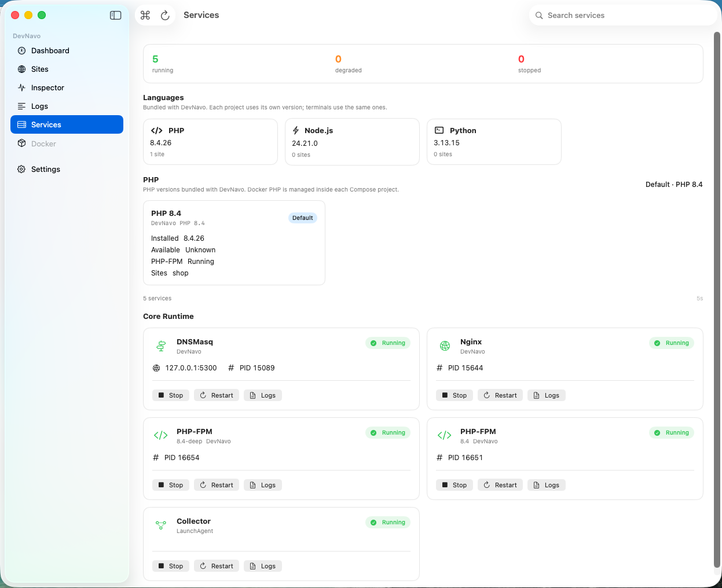Select the Node.js 24.21.0 language card
The image size is (722, 588).
click(x=352, y=142)
